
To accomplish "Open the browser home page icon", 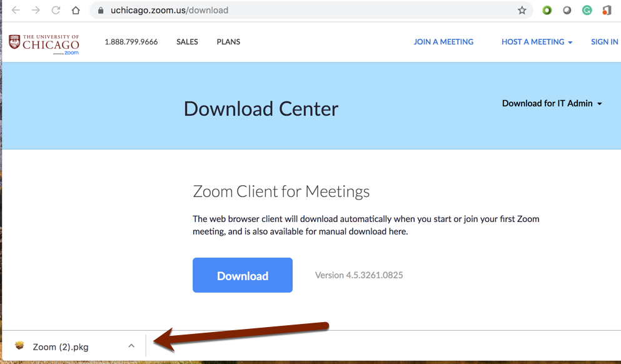I will click(76, 10).
